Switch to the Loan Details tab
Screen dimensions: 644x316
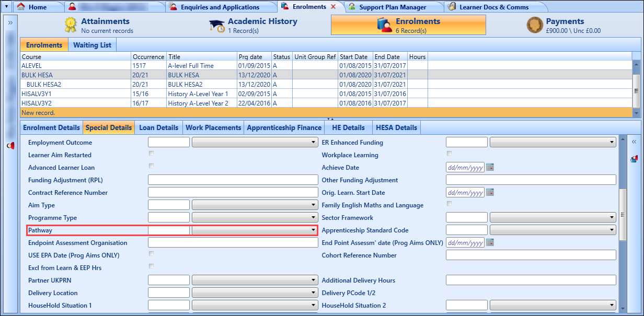point(158,127)
